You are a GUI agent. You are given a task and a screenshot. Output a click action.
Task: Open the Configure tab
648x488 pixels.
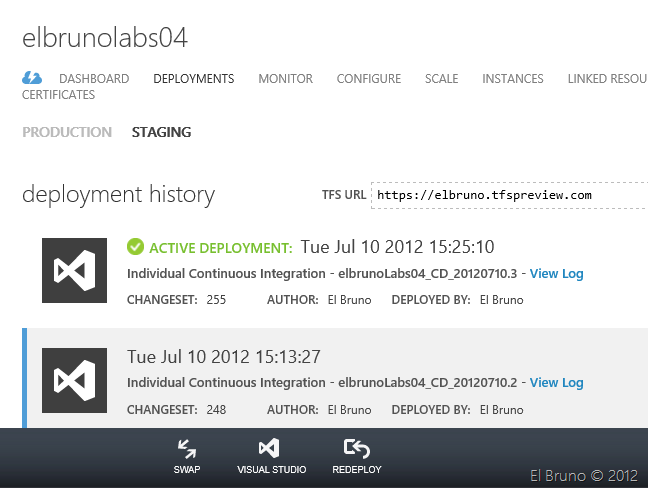(x=368, y=79)
